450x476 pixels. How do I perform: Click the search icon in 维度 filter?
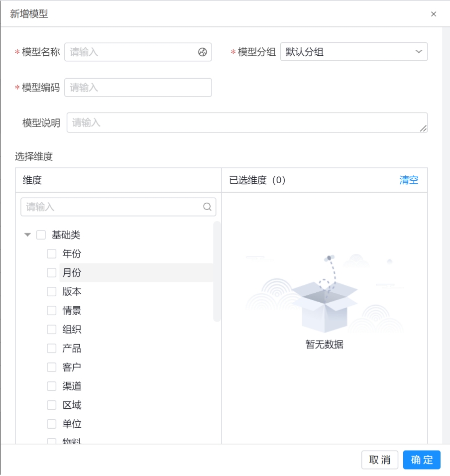[207, 207]
